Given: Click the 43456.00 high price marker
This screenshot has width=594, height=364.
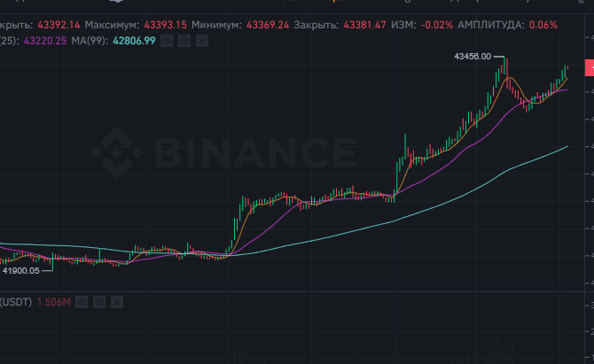Looking at the screenshot, I should (472, 56).
